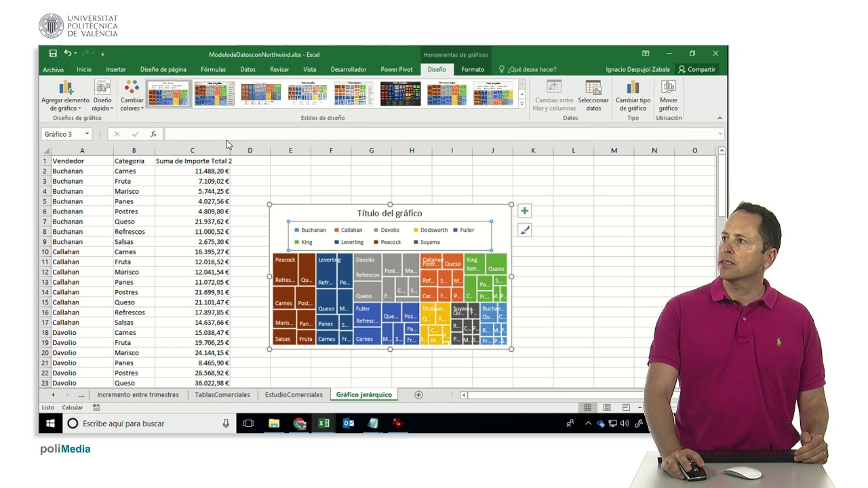
Task: Click the Compartir button
Action: coord(696,69)
